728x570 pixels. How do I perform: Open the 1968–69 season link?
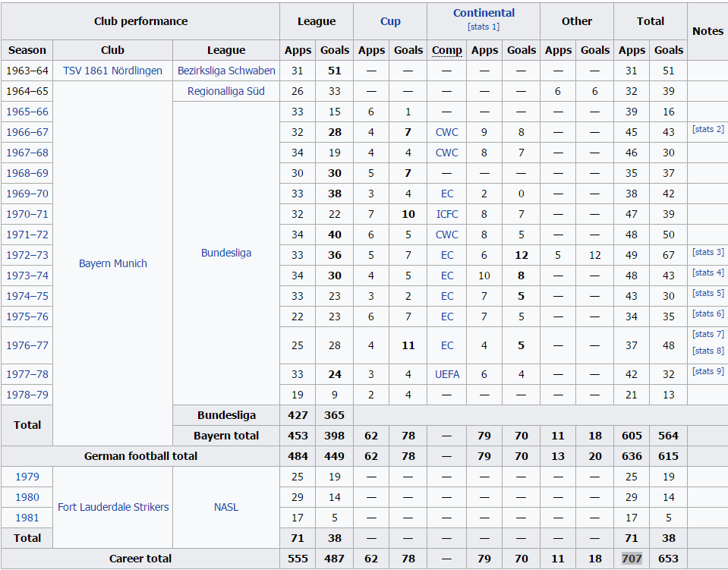27,173
